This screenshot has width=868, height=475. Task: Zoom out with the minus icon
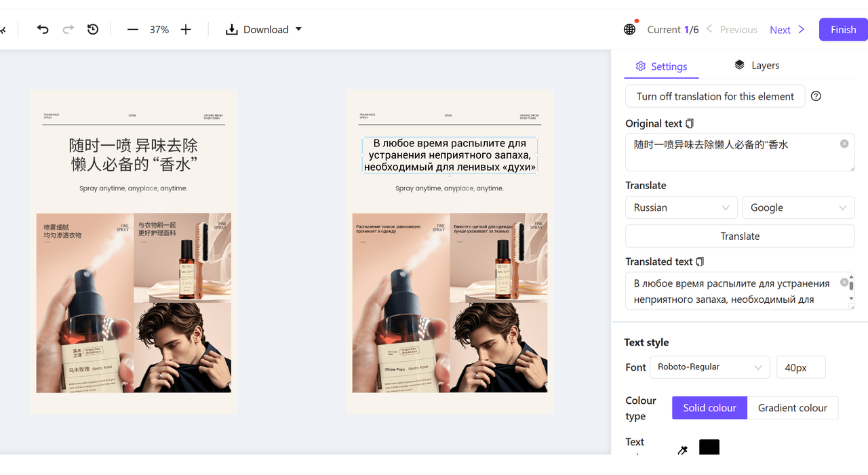click(133, 29)
